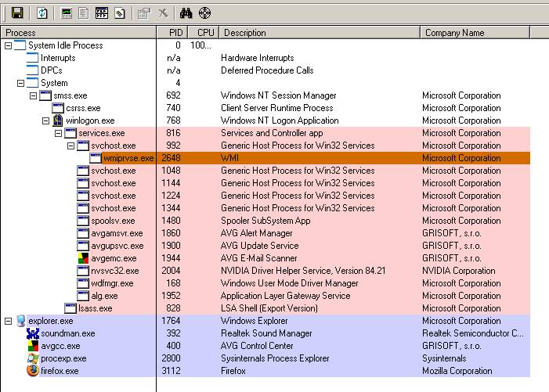Click the explorer.exe computer icon
549x392 pixels.
[x=20, y=321]
